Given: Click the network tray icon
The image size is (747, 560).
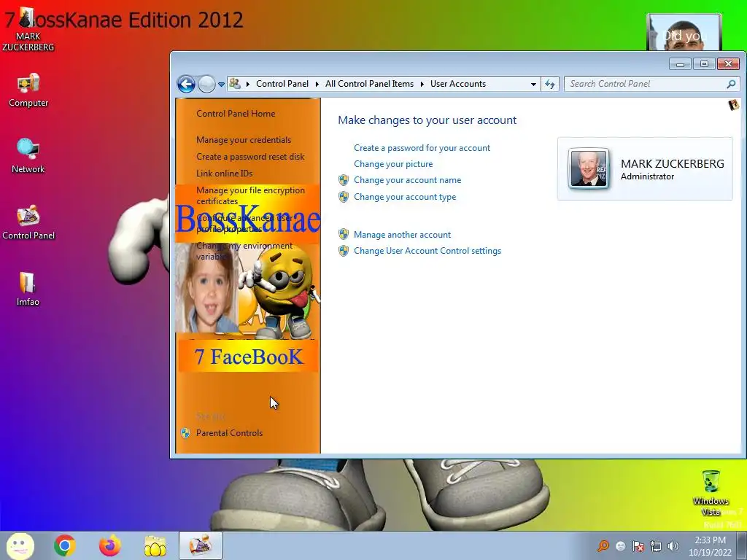Looking at the screenshot, I should [656, 546].
